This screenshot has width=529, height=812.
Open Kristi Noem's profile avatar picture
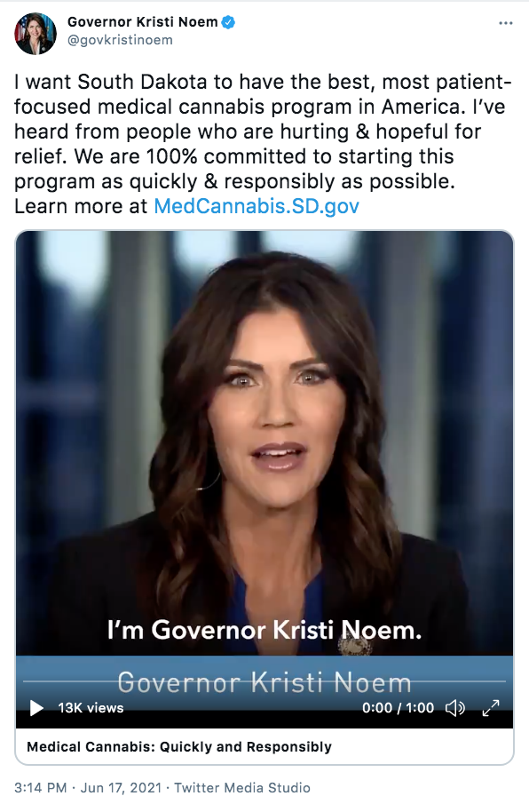point(36,34)
